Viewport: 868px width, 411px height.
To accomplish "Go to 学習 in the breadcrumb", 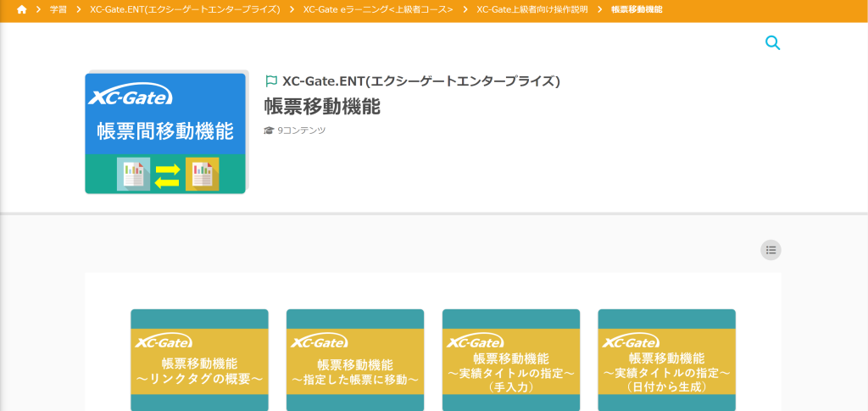I will point(58,9).
